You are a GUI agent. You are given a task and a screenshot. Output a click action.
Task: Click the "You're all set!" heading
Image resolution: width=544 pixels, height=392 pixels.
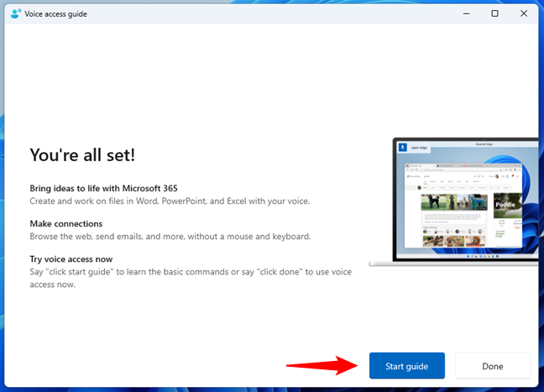click(82, 154)
